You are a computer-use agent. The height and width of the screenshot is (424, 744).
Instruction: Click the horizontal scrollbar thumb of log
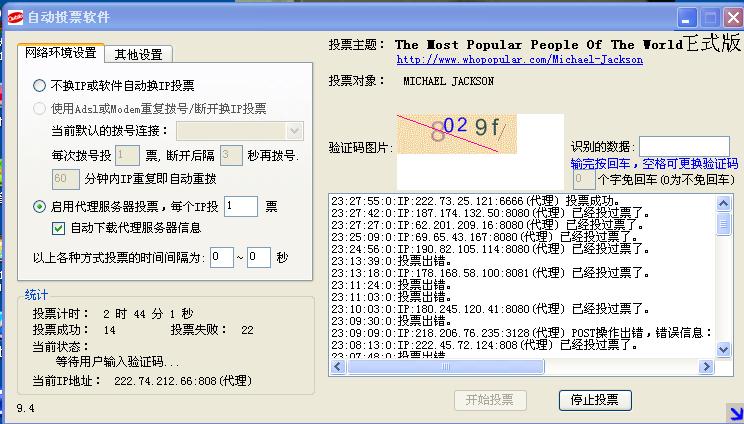tap(446, 367)
